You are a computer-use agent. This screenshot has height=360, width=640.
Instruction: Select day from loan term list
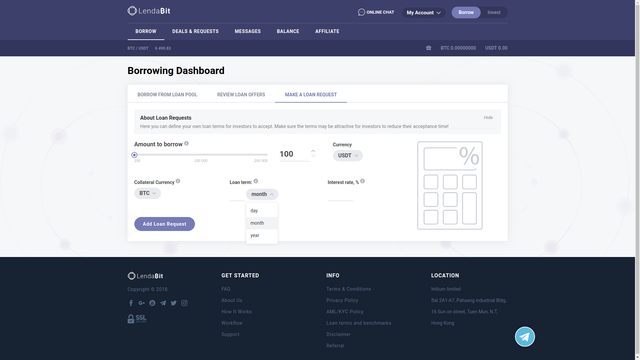point(262,211)
